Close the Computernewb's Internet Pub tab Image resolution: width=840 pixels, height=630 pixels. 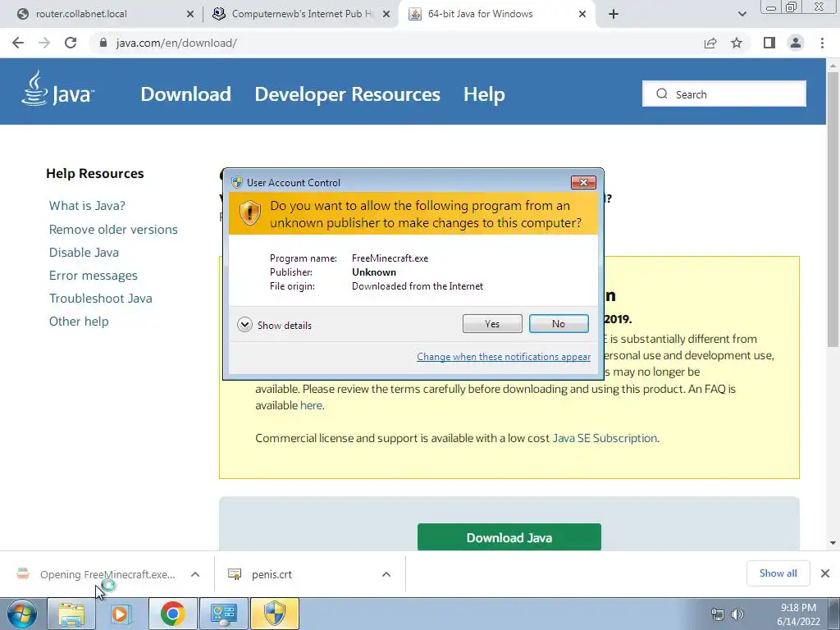[x=386, y=14]
